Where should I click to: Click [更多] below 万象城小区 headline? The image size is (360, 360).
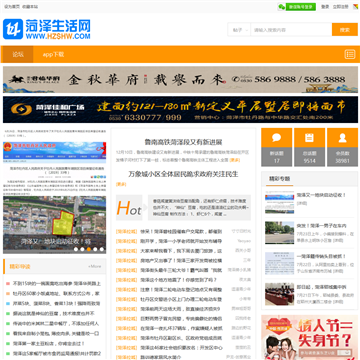click(121, 184)
